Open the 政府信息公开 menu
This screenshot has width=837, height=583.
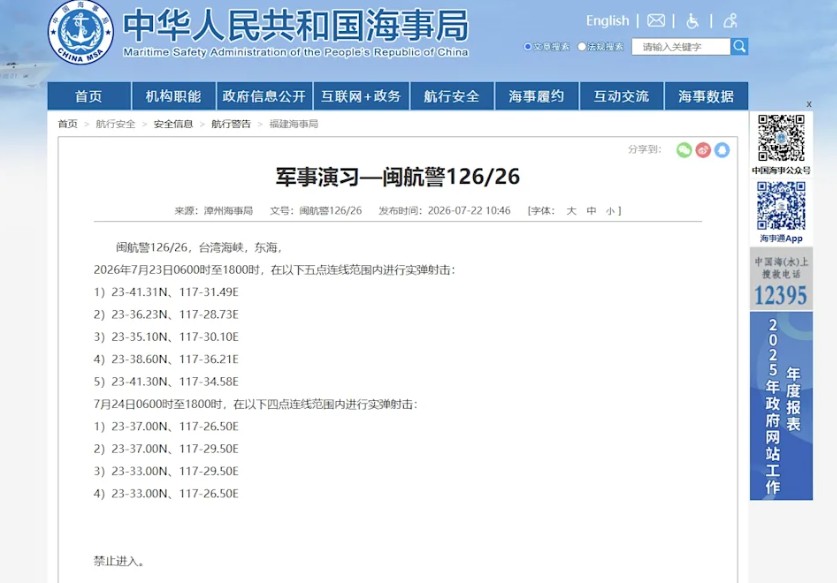click(264, 96)
